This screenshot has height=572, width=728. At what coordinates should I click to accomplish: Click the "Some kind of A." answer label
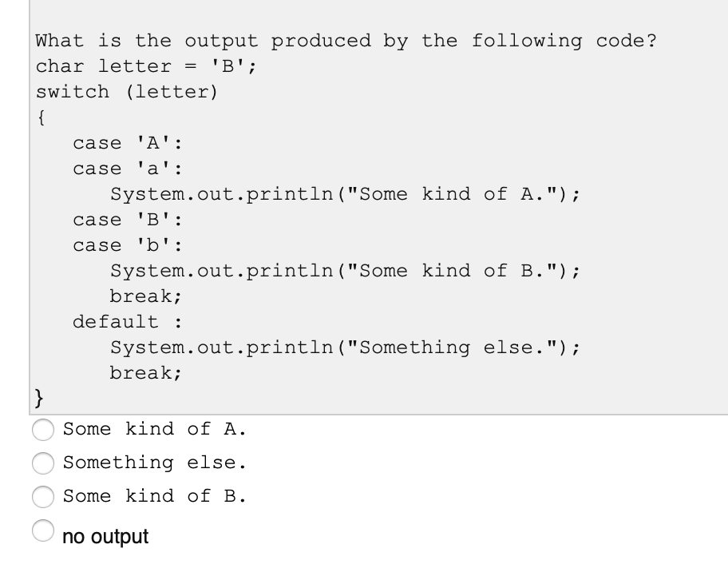click(x=155, y=429)
